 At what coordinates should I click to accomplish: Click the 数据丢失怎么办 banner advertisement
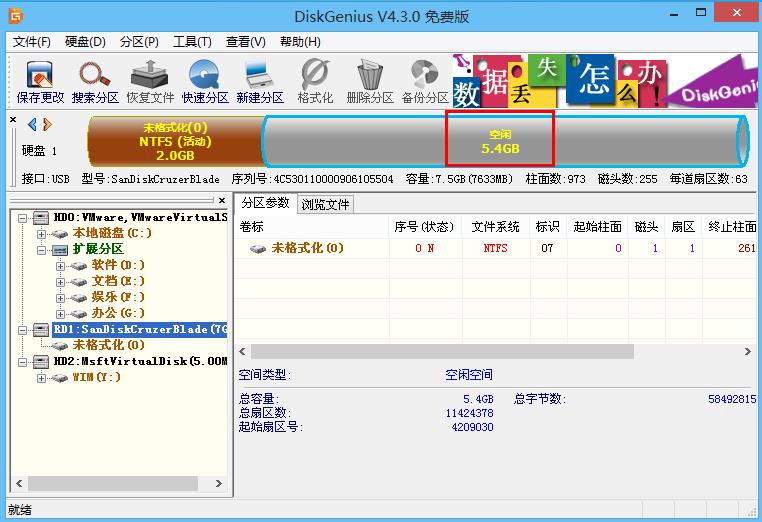(605, 81)
